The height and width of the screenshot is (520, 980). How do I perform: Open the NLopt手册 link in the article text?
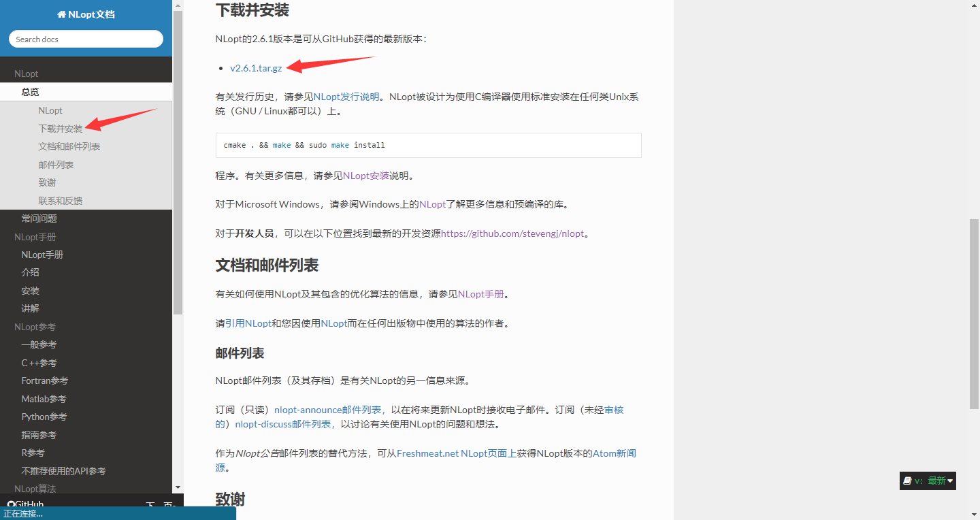coord(481,294)
